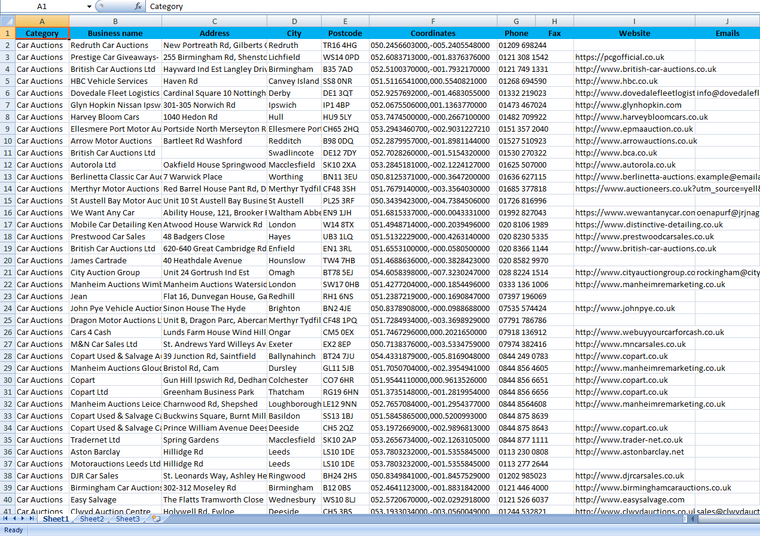Select the Emails header cell
The image size is (760, 536).
tap(728, 33)
